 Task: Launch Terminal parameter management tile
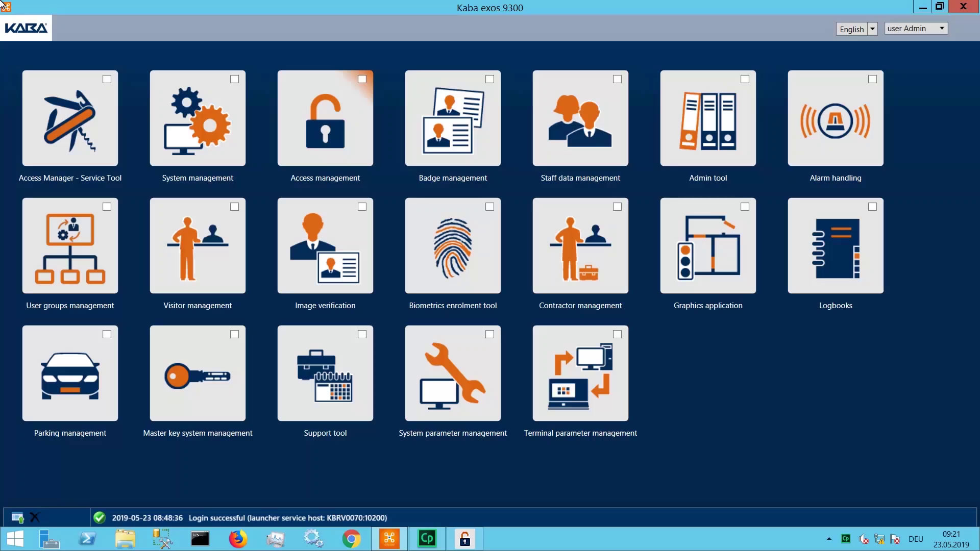(580, 373)
